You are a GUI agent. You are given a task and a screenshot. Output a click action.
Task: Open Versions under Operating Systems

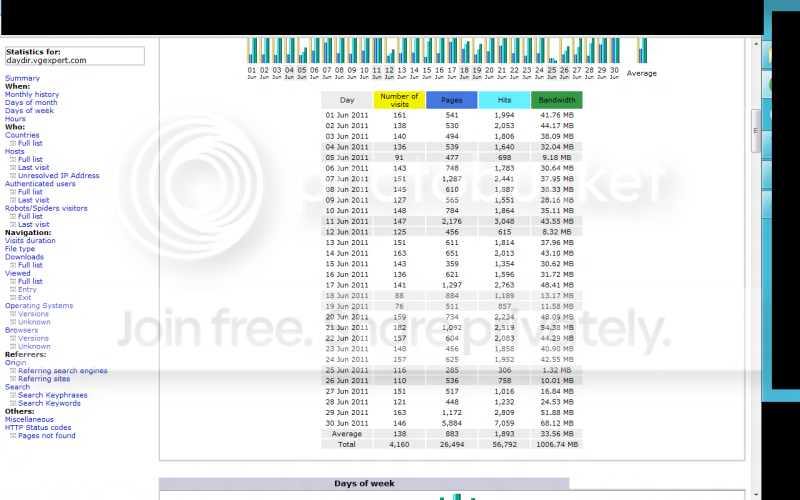[33, 314]
